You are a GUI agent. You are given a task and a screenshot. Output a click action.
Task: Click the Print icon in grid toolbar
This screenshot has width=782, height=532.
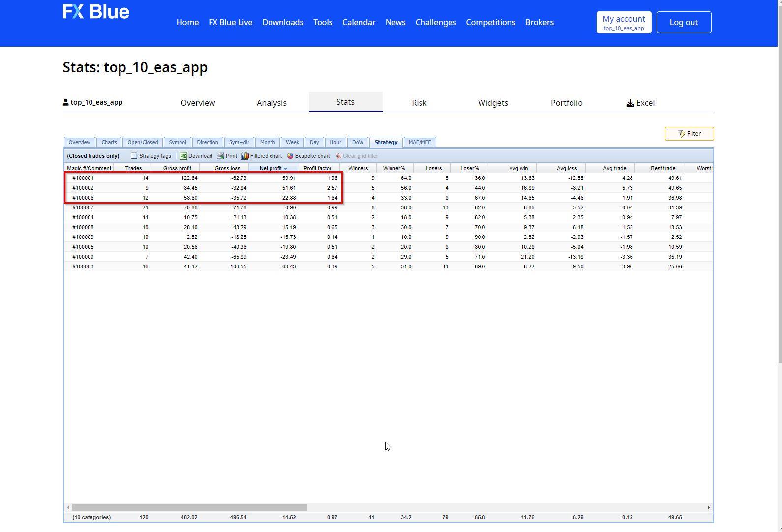click(x=220, y=156)
